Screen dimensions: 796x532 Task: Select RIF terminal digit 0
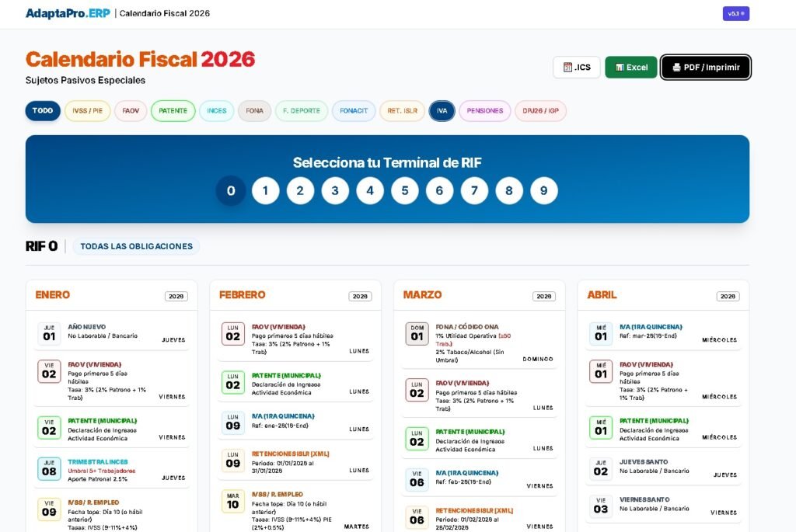click(231, 191)
